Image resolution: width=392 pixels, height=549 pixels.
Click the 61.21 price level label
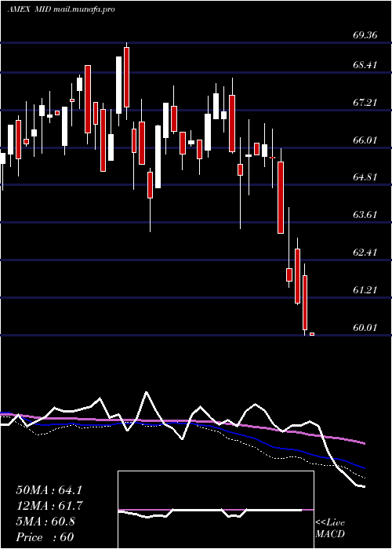point(365,290)
